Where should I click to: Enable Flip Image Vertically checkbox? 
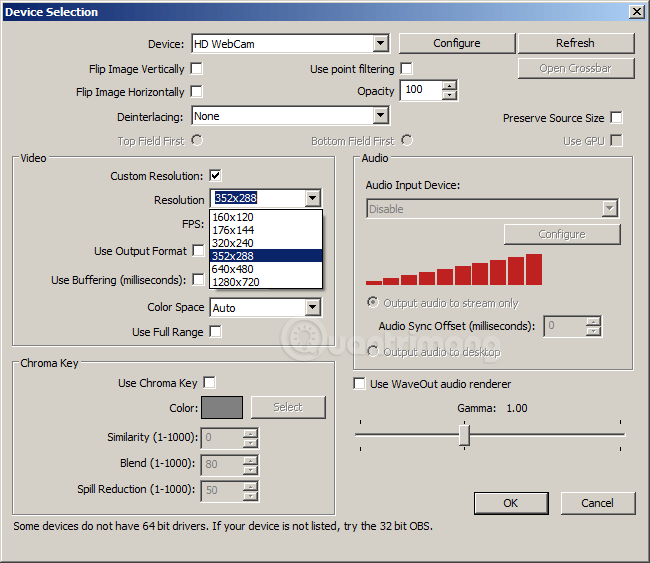(x=197, y=69)
